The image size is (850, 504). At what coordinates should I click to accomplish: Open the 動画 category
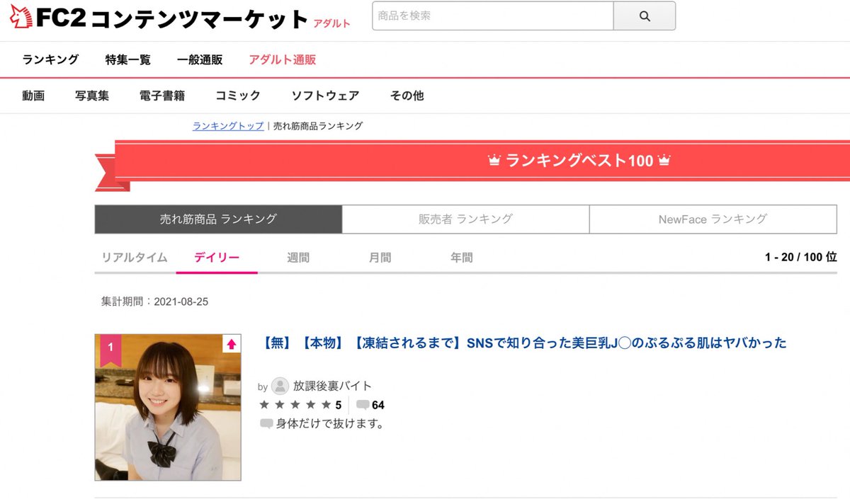(33, 96)
